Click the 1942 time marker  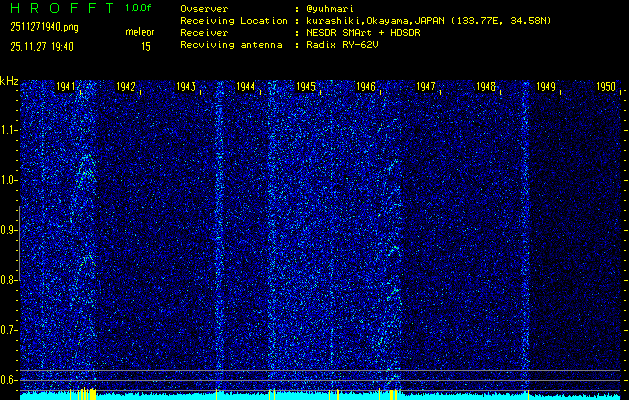126,87
